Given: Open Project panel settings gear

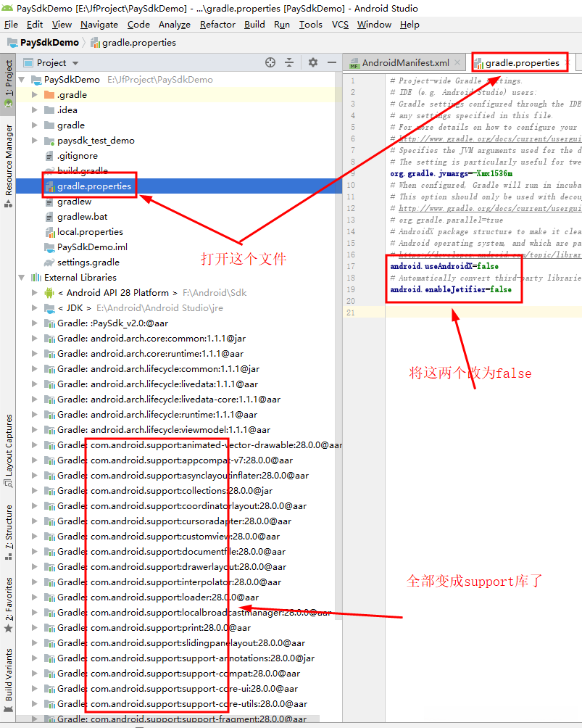Looking at the screenshot, I should coord(313,62).
